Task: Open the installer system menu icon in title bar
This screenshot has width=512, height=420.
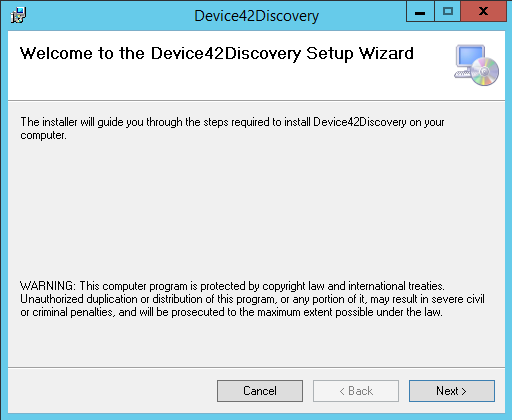Action: tap(18, 15)
